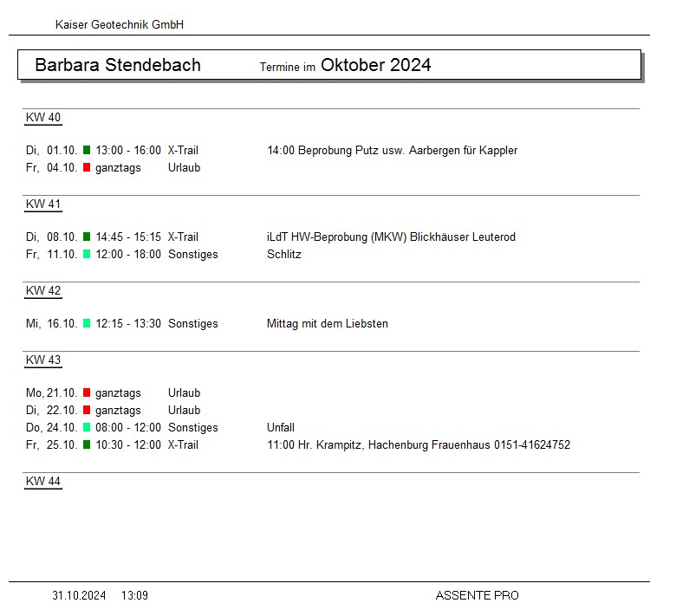The width and height of the screenshot is (676, 616).
Task: Click the ASSENTE PRO footer label
Action: pos(477,595)
